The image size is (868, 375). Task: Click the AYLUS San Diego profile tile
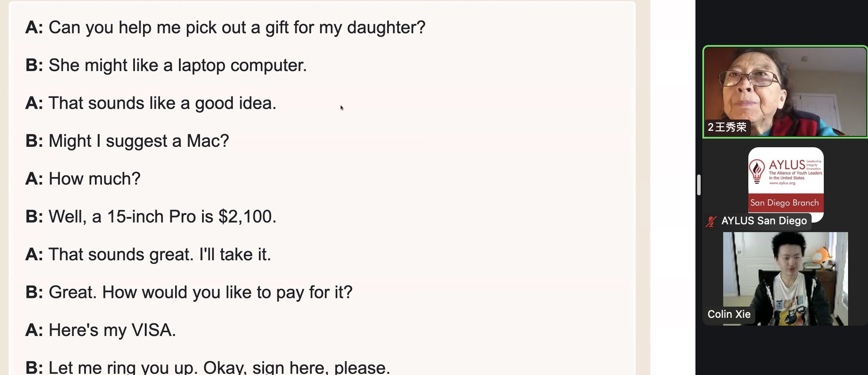786,185
